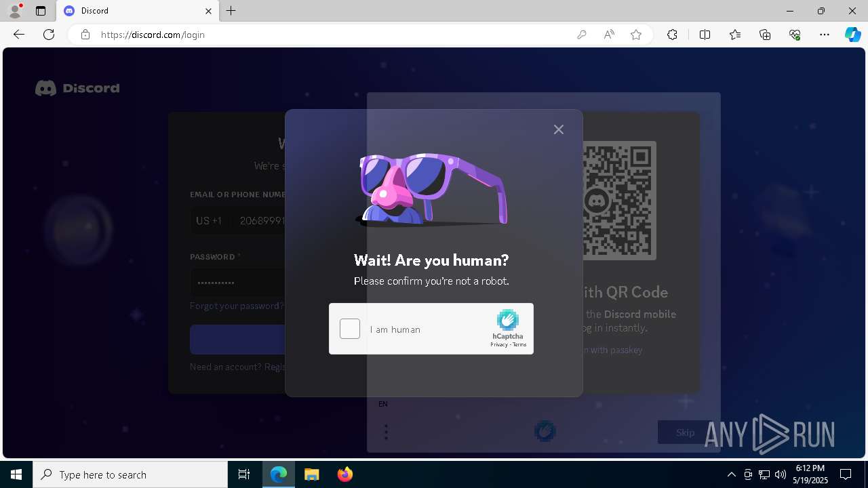Open a new tab
The image size is (868, 488).
click(231, 11)
